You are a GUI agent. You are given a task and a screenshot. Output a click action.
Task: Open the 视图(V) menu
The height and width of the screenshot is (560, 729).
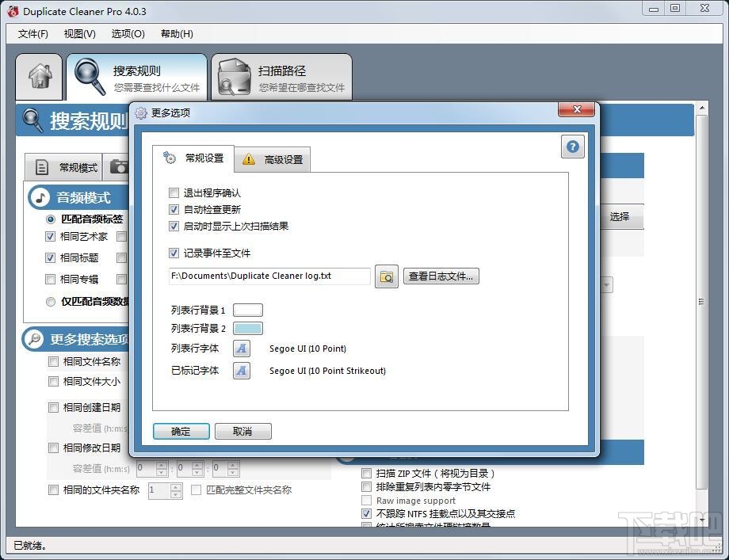click(x=79, y=34)
